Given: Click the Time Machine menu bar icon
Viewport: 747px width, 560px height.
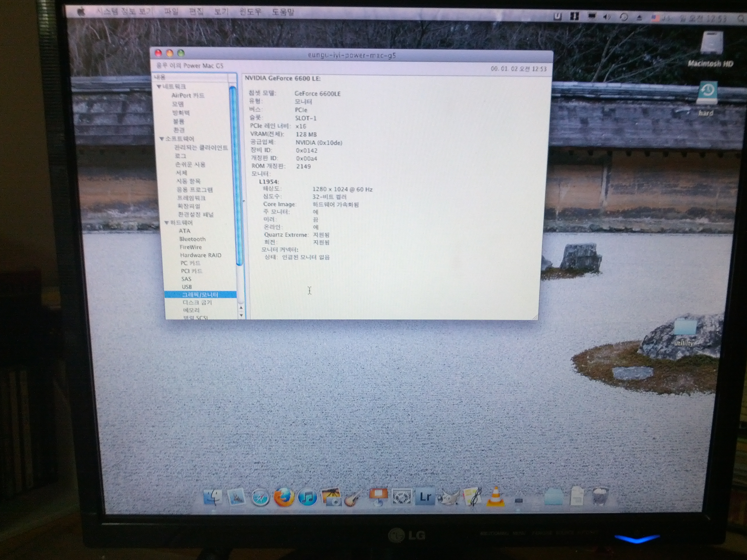Looking at the screenshot, I should (624, 17).
